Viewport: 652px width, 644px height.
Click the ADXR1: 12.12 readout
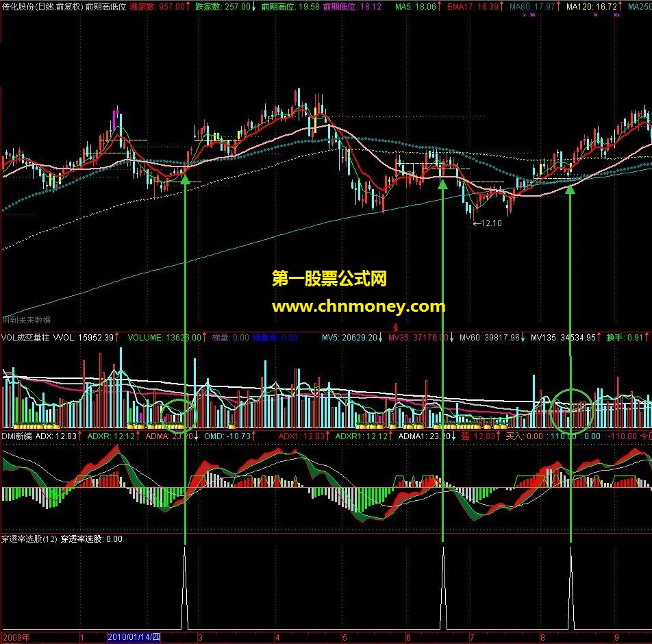point(361,436)
